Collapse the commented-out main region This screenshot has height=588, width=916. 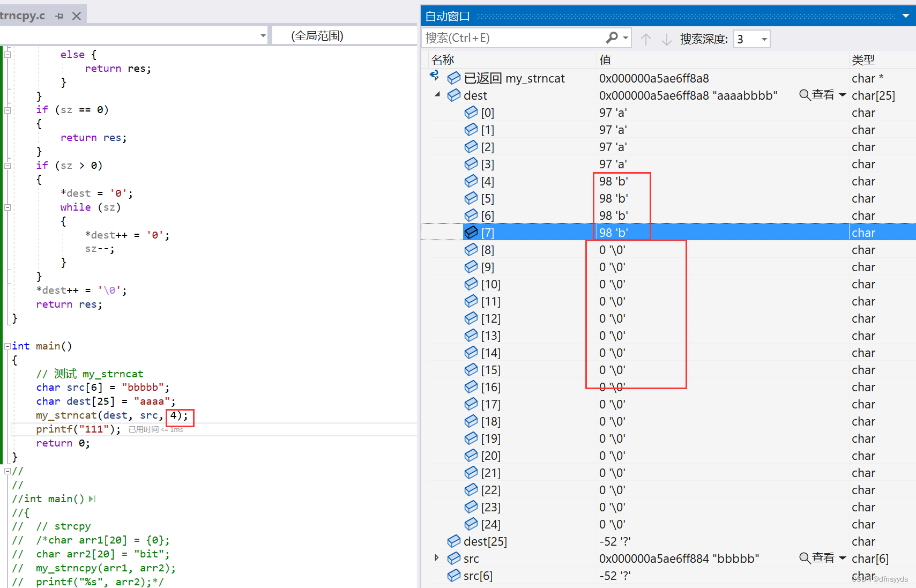[x=8, y=471]
